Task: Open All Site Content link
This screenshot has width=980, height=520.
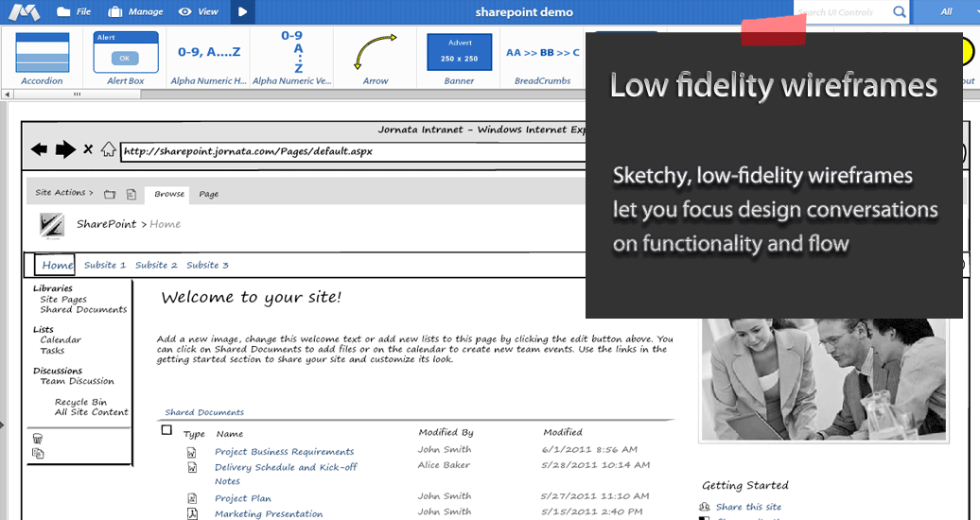Action: point(91,412)
